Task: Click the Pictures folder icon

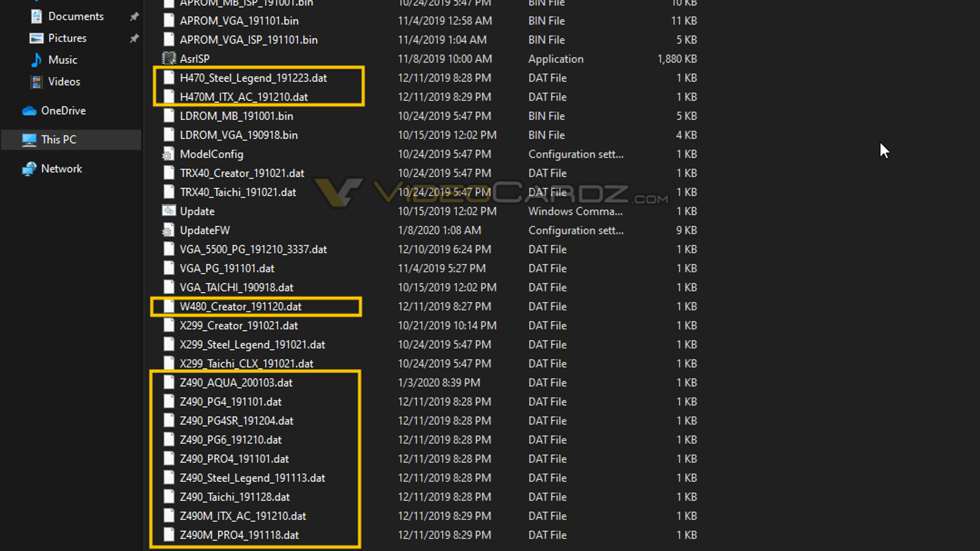Action: tap(37, 38)
